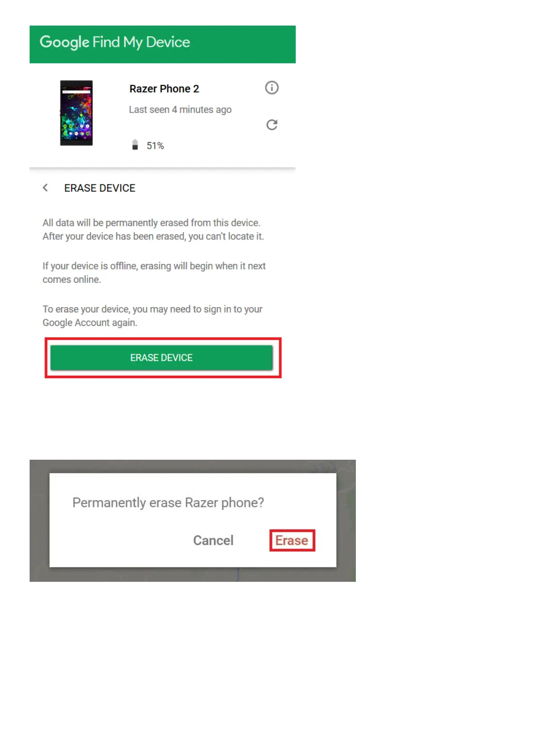
Task: Select the Razer Phone 2 device image
Action: pos(76,113)
